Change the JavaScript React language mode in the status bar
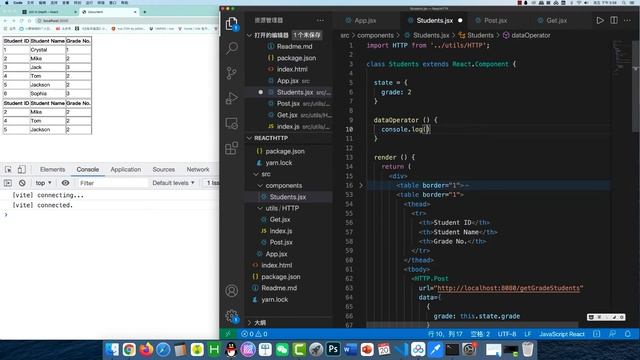Screen dimensions: 640x360 pos(562,334)
